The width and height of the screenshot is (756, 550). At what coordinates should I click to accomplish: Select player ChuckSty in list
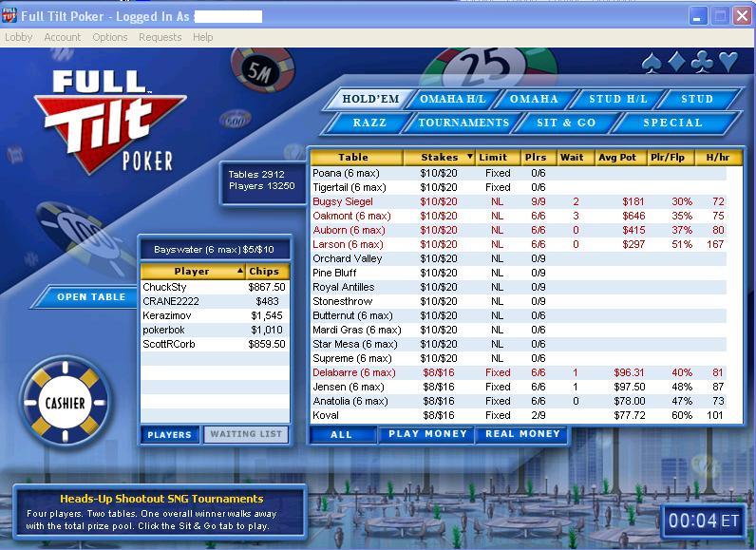[215, 287]
